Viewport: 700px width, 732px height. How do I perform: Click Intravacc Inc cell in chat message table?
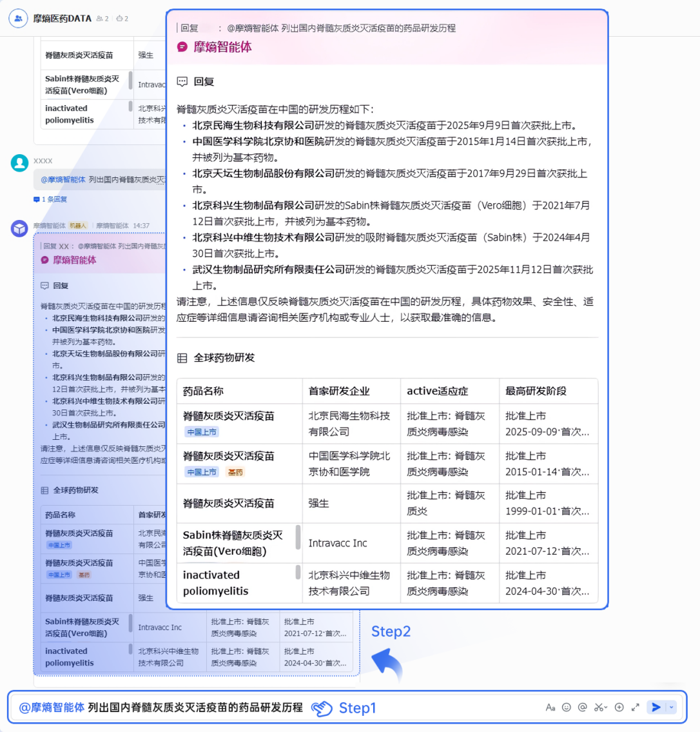[170, 628]
